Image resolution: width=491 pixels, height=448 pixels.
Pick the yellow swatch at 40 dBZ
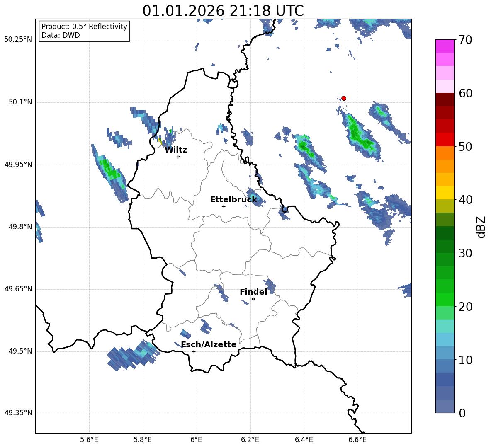pyautogui.click(x=445, y=193)
